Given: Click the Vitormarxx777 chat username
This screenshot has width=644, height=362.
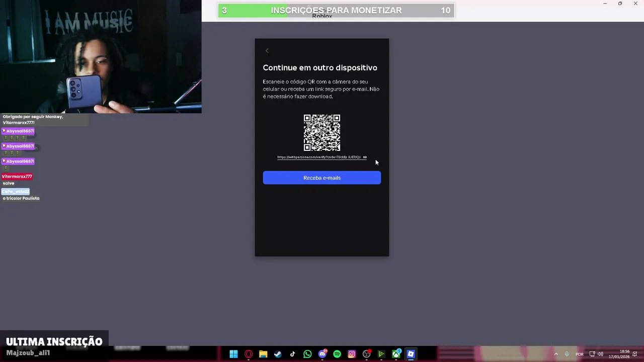Looking at the screenshot, I should click(17, 176).
